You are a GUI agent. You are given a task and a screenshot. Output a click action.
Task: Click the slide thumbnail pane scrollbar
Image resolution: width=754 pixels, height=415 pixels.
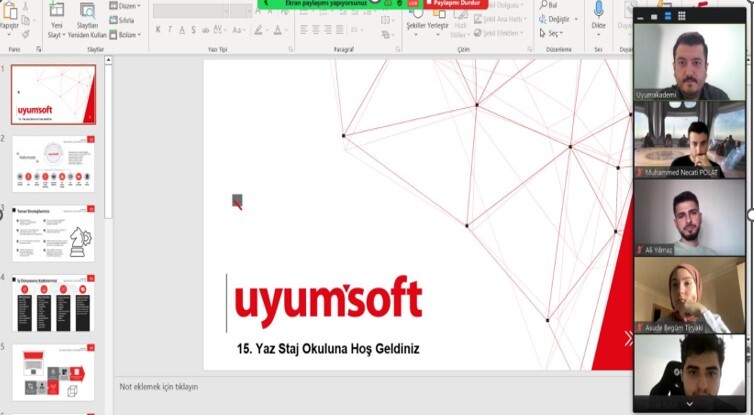tap(108, 142)
